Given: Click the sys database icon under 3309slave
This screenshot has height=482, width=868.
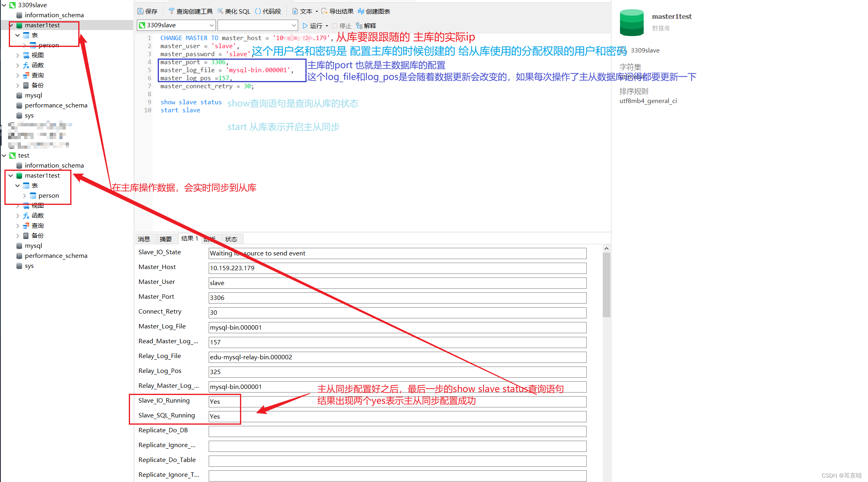Looking at the screenshot, I should pyautogui.click(x=19, y=115).
